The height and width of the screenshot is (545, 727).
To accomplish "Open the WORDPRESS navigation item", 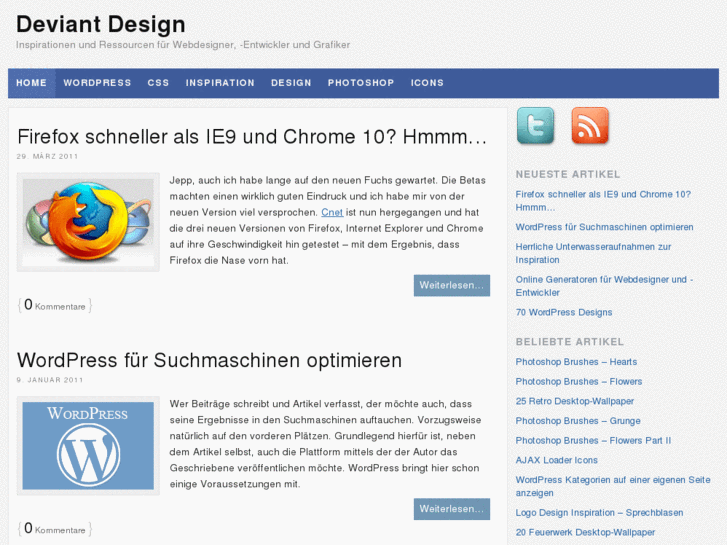I will (97, 83).
